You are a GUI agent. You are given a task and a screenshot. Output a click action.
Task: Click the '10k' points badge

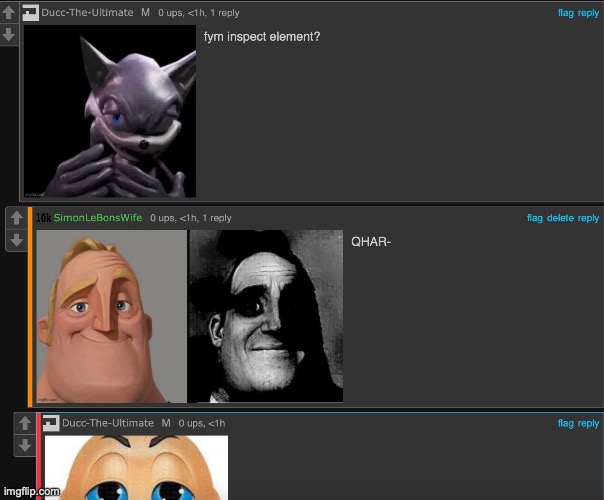[43, 218]
